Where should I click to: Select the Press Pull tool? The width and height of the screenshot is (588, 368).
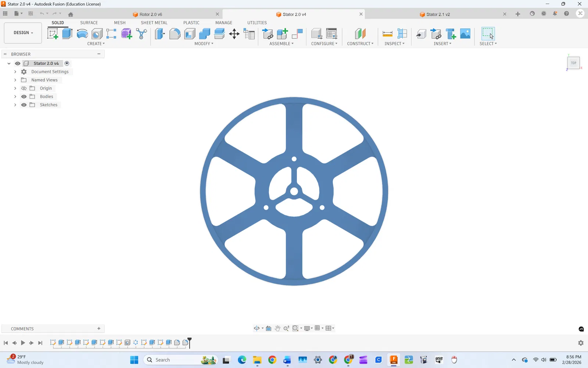160,34
